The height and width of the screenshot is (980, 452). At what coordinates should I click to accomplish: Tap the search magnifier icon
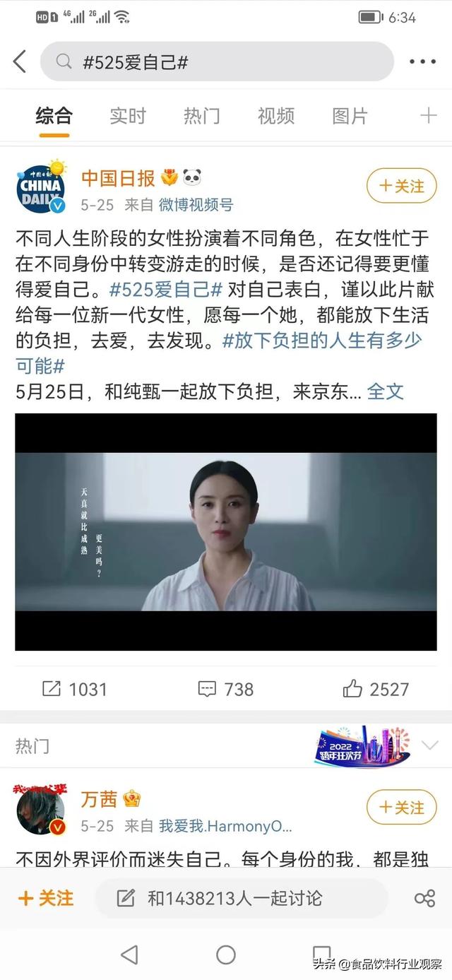click(x=64, y=61)
